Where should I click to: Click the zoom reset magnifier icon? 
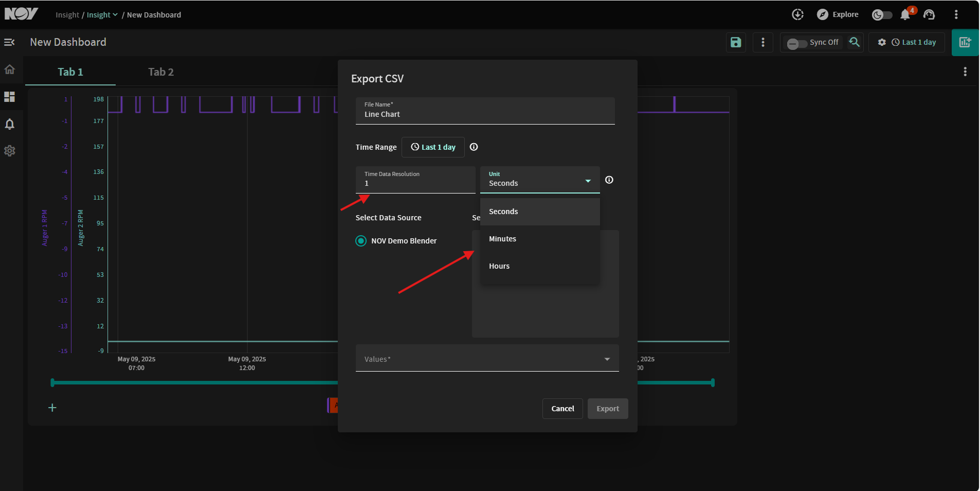coord(855,42)
